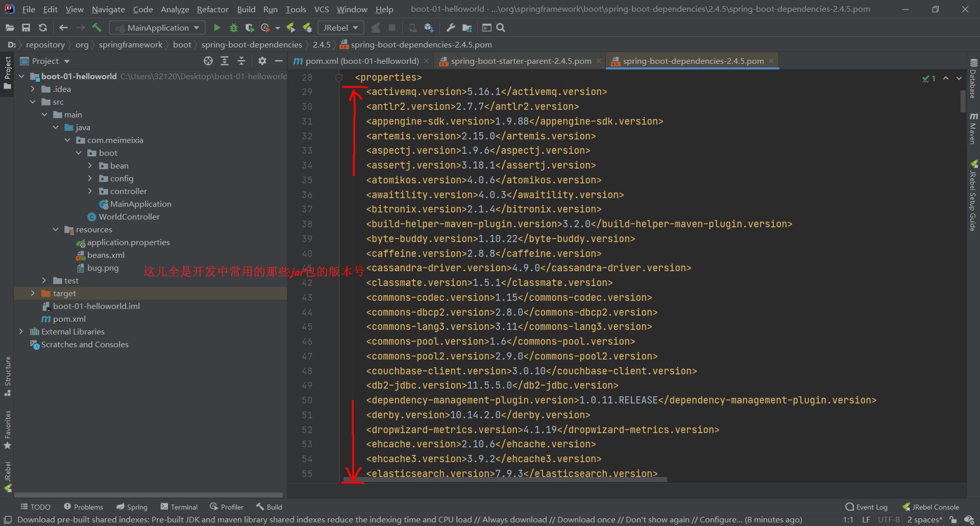Open the JRebel Setup Guide sidebar
Viewport: 980px width, 526px height.
point(973,195)
